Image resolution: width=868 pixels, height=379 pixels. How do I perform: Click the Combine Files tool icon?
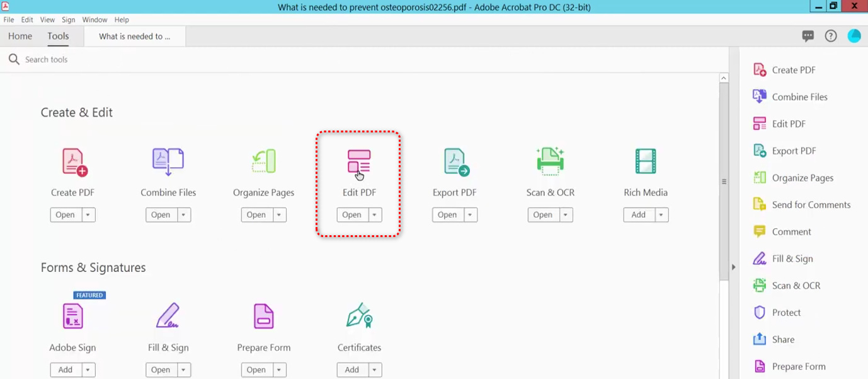168,161
